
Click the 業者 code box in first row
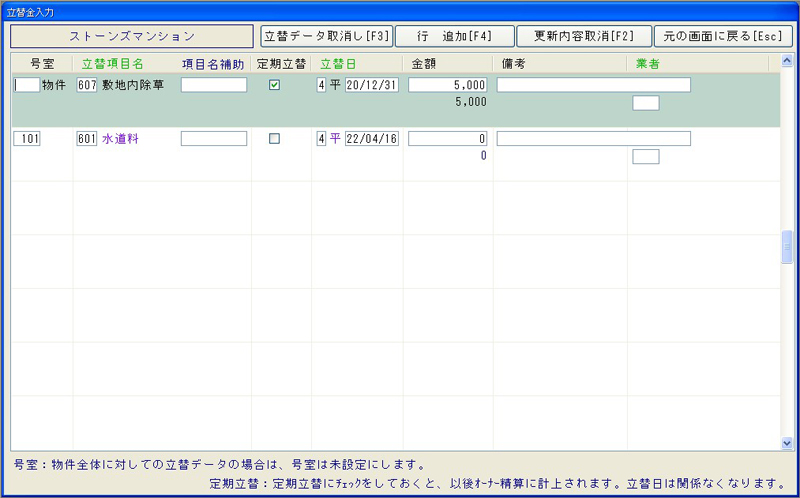tap(646, 103)
